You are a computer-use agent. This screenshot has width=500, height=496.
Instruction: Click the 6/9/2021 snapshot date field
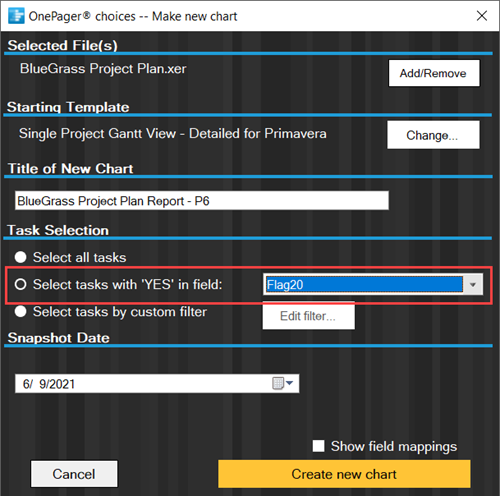pos(157,384)
